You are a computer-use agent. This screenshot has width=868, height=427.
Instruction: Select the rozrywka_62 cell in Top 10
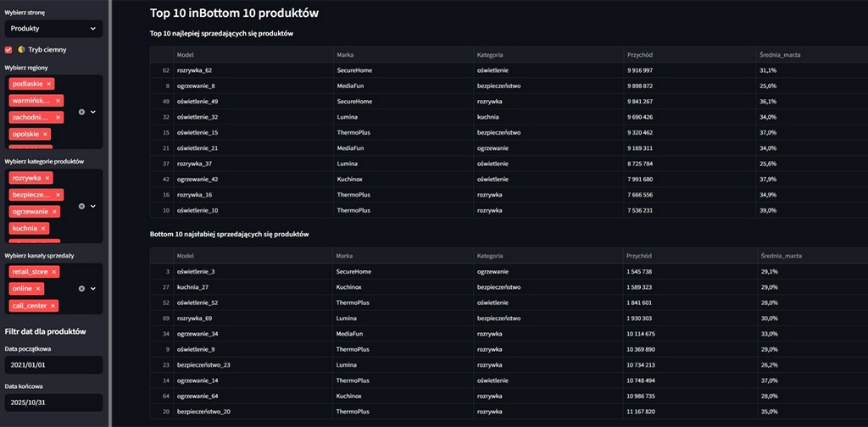(x=194, y=70)
